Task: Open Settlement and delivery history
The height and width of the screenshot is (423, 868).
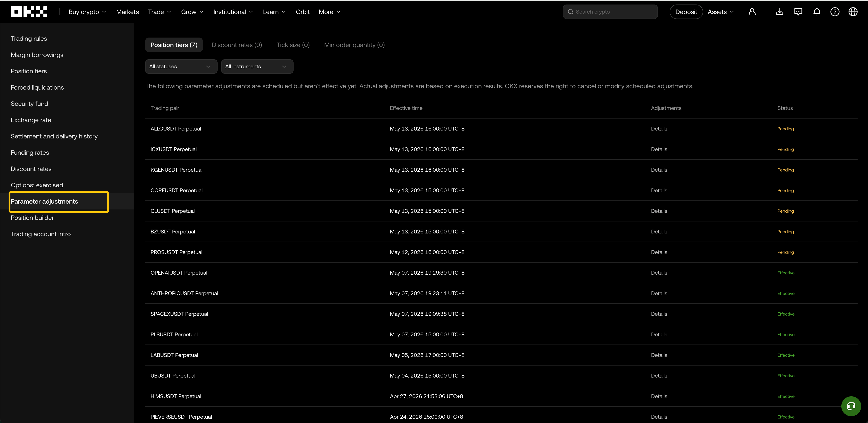Action: click(x=54, y=136)
